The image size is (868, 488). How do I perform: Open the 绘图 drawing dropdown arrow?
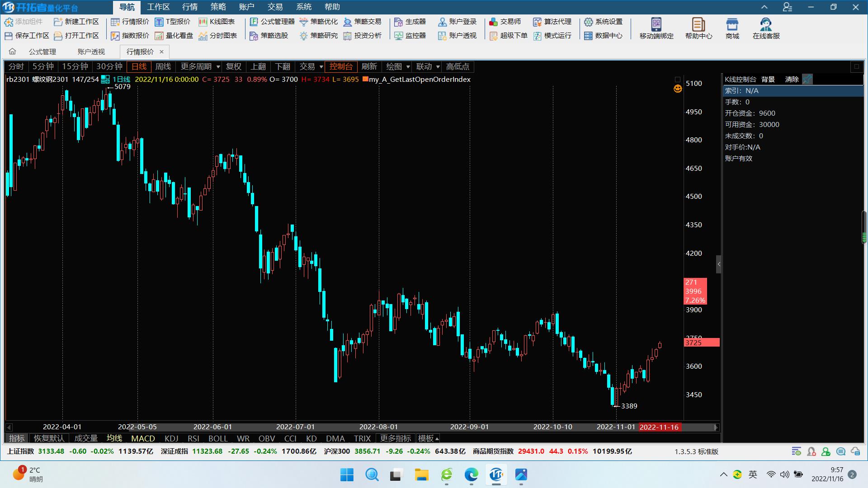[408, 66]
